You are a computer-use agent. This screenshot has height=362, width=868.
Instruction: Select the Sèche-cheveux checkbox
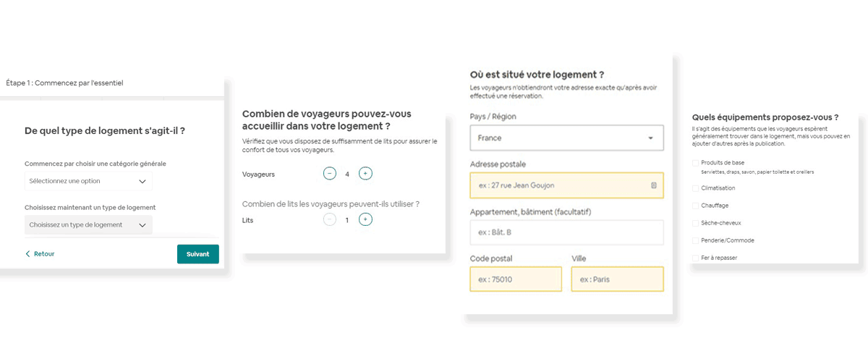tap(695, 223)
